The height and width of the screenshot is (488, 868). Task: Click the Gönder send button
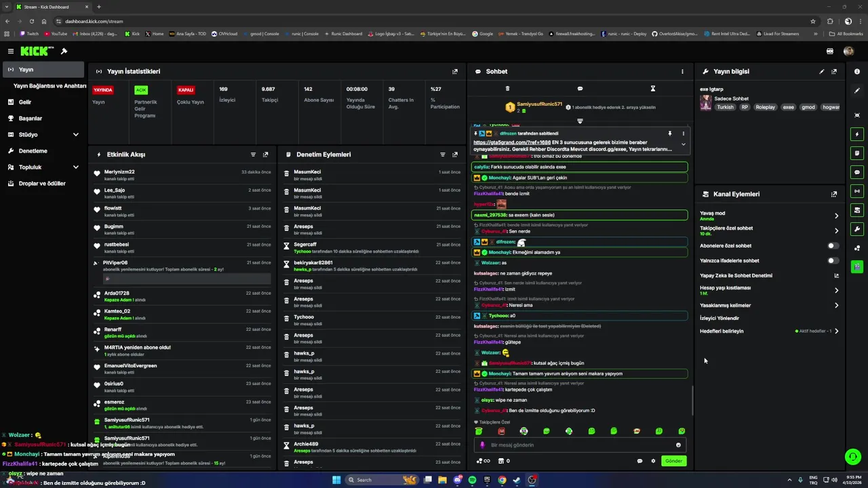click(673, 461)
